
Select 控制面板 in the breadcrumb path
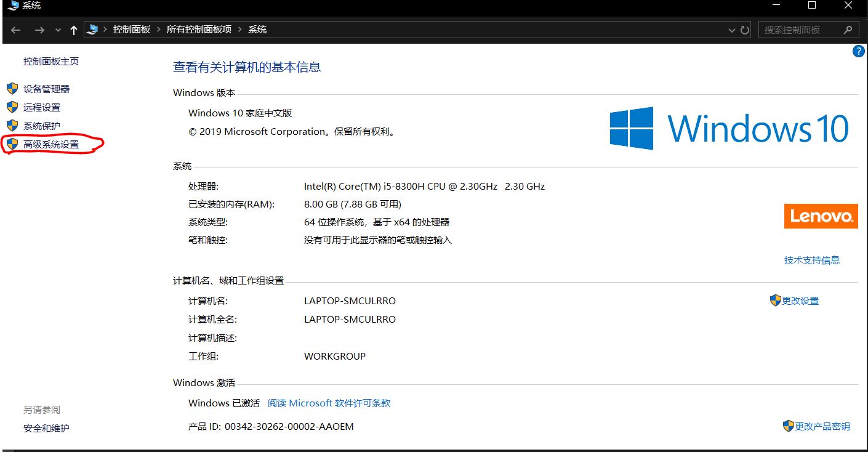(x=132, y=30)
